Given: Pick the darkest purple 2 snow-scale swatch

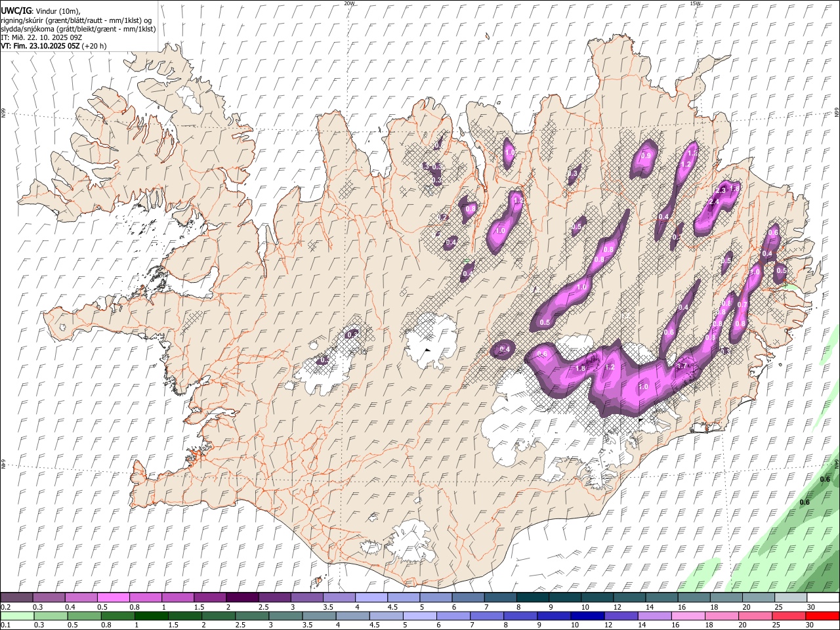Looking at the screenshot, I should 241,598.
